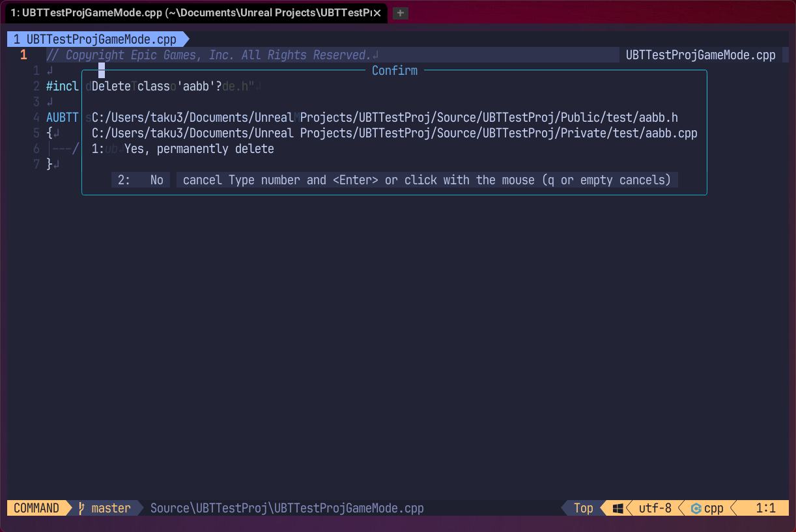Click the arrow edge of the buffer tab
Viewport: 796px width, 532px height.
(x=185, y=39)
